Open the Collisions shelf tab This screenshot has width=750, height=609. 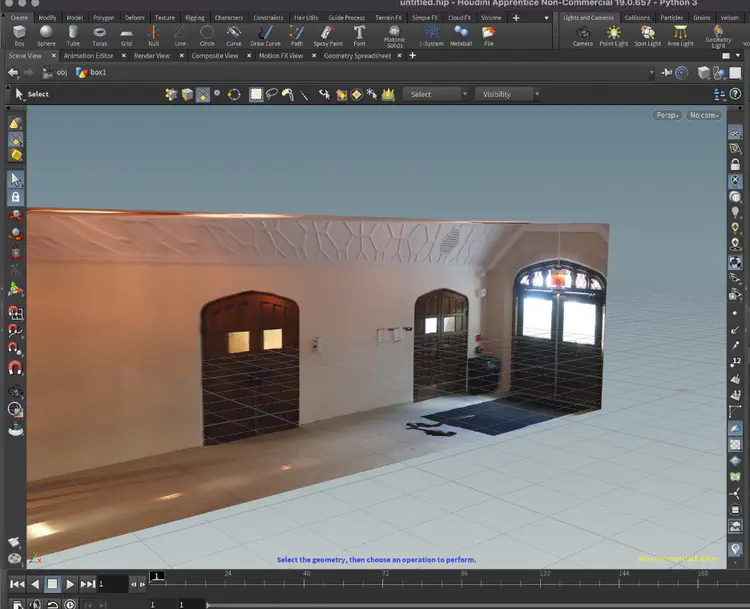[637, 18]
